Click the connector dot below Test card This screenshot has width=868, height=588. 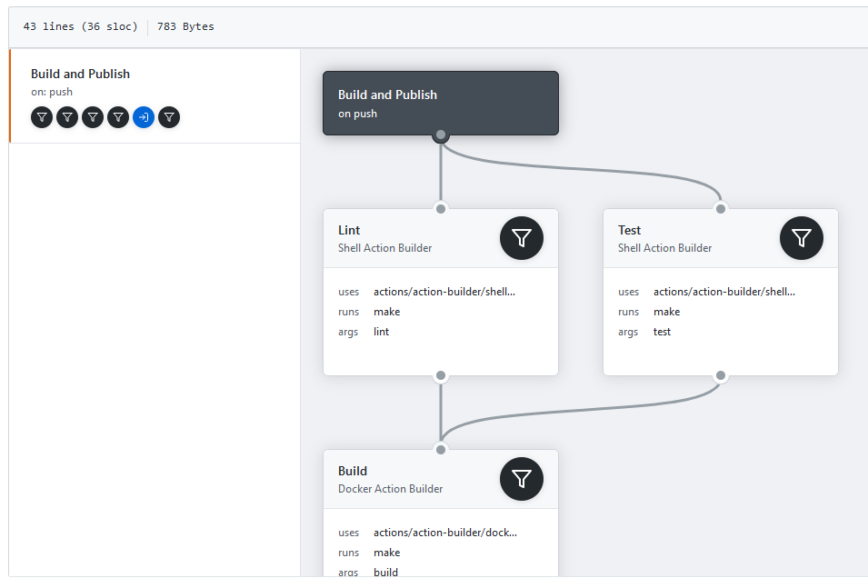pos(721,375)
